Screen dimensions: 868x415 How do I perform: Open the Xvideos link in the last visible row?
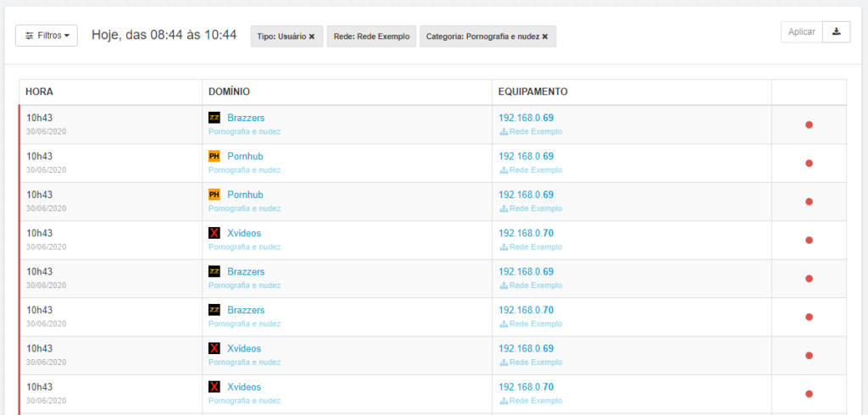click(244, 387)
